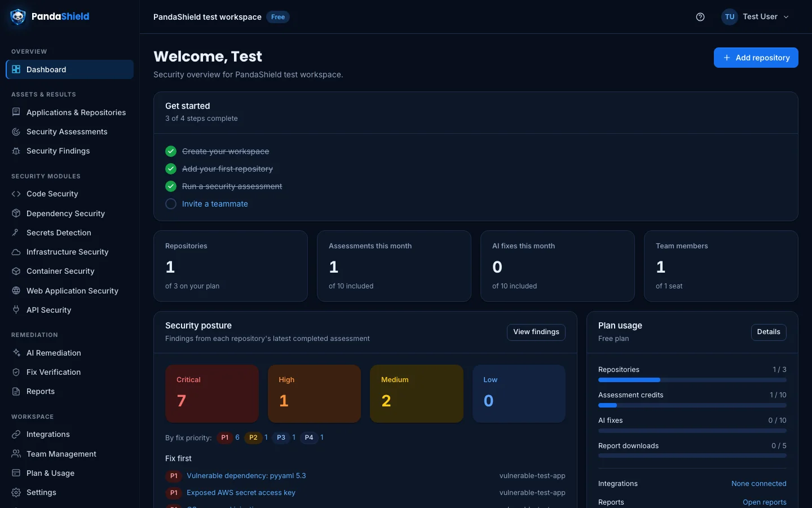Select Security Findings sidebar item
Screen dimensions: 812x508
pyautogui.click(x=70, y=151)
